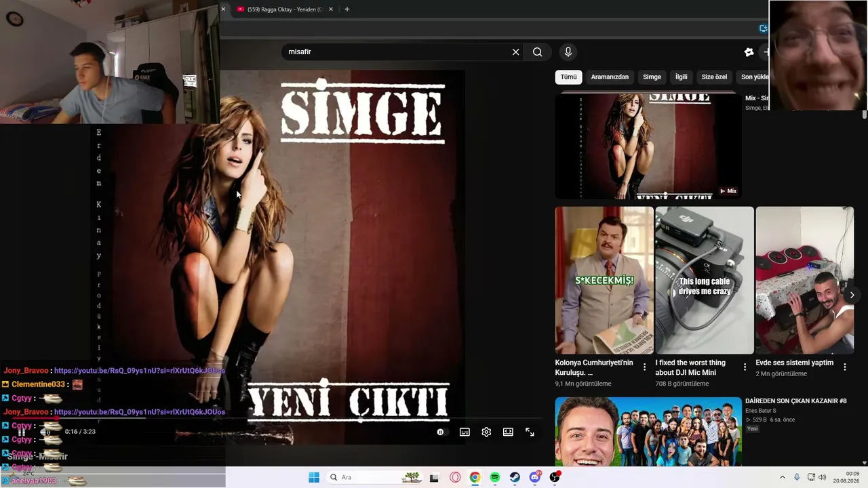Click the acelyaa1903 chat username

(34, 481)
